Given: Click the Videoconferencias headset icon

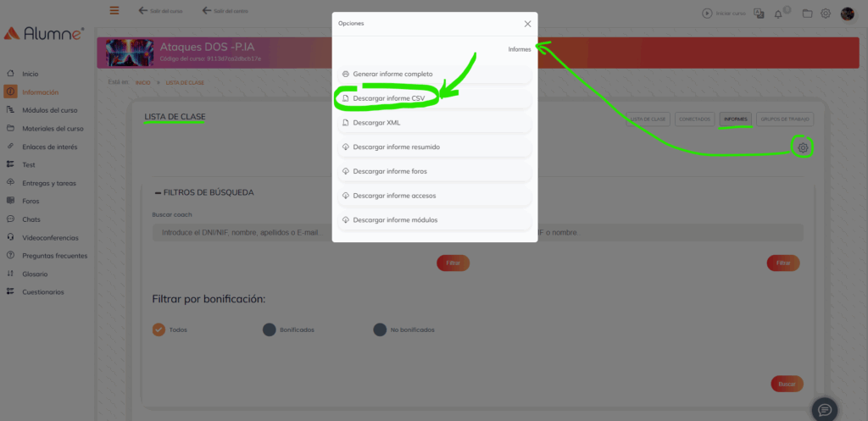Looking at the screenshot, I should point(10,237).
